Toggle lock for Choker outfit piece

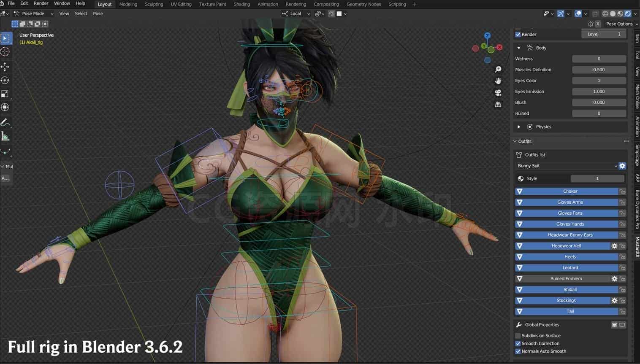[622, 191]
